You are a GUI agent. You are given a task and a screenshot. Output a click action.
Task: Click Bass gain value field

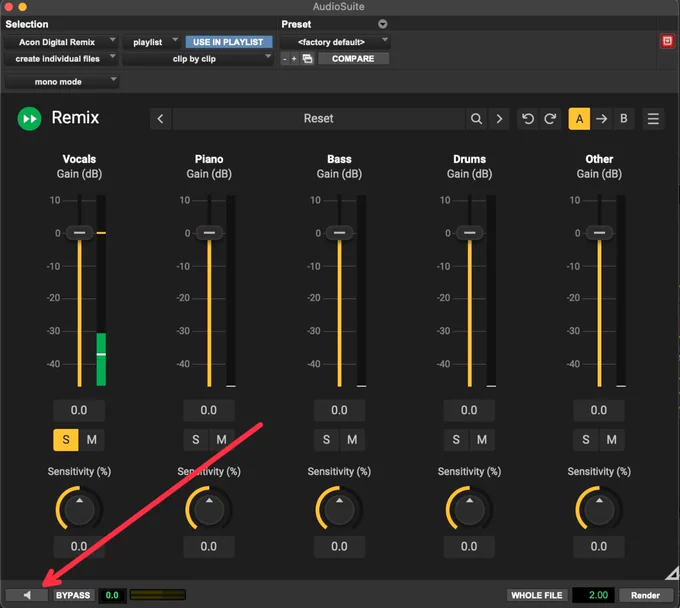(339, 410)
